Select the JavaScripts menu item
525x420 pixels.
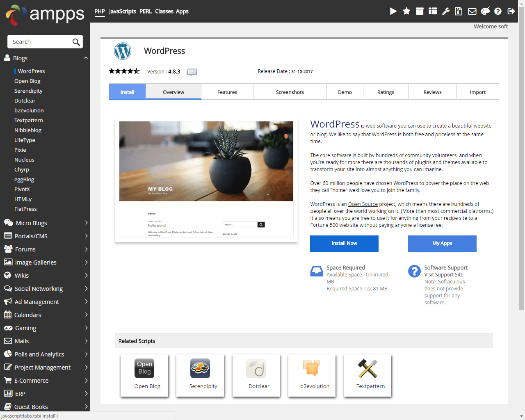(x=122, y=11)
